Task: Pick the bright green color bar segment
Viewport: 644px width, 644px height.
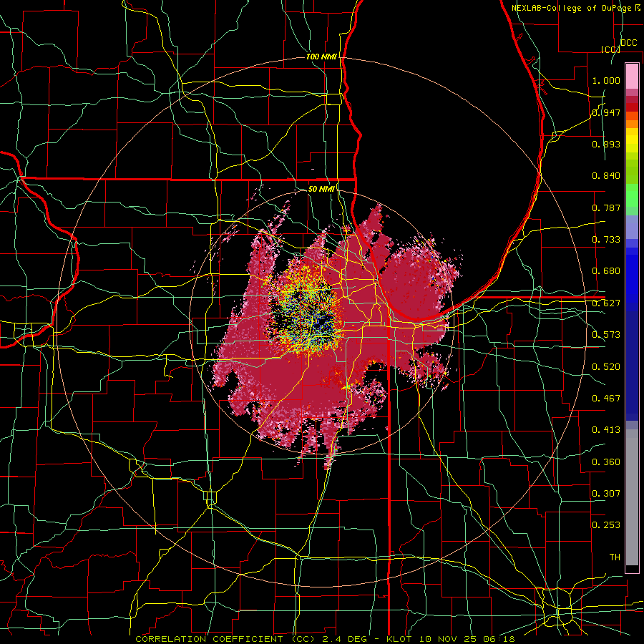Action: (x=632, y=195)
